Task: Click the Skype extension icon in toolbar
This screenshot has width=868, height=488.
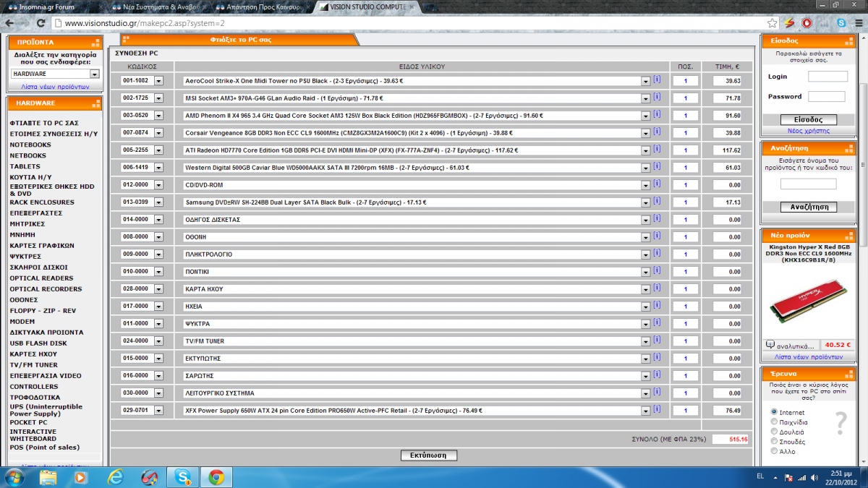Action: coord(842,23)
